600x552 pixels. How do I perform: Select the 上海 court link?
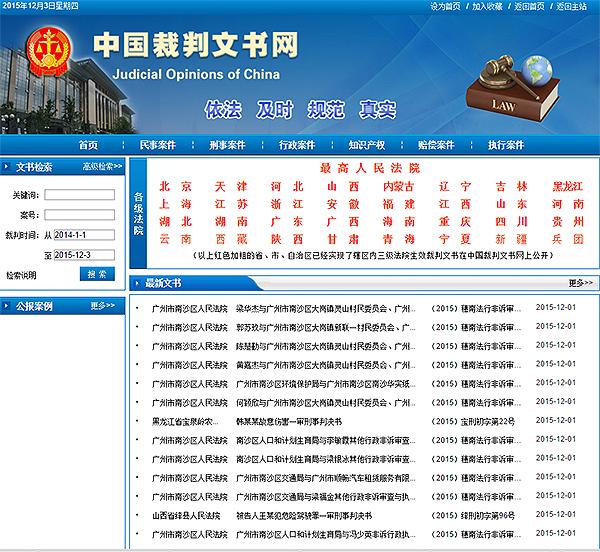point(175,204)
